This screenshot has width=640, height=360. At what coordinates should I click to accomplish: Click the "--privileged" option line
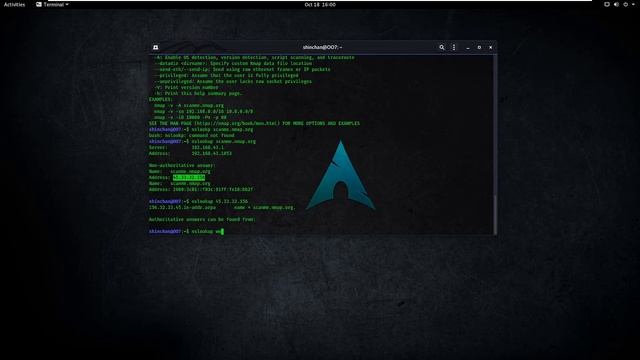point(227,76)
